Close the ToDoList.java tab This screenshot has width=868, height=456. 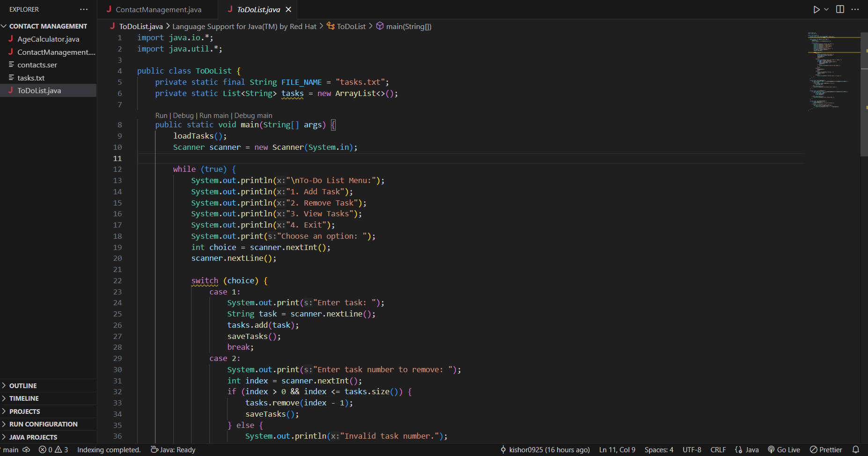coord(288,9)
